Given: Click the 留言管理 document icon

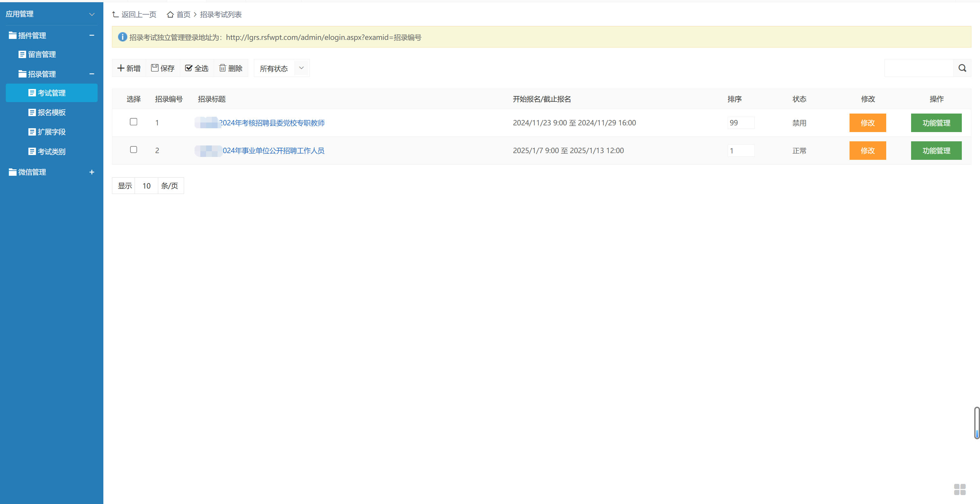Looking at the screenshot, I should [x=22, y=55].
